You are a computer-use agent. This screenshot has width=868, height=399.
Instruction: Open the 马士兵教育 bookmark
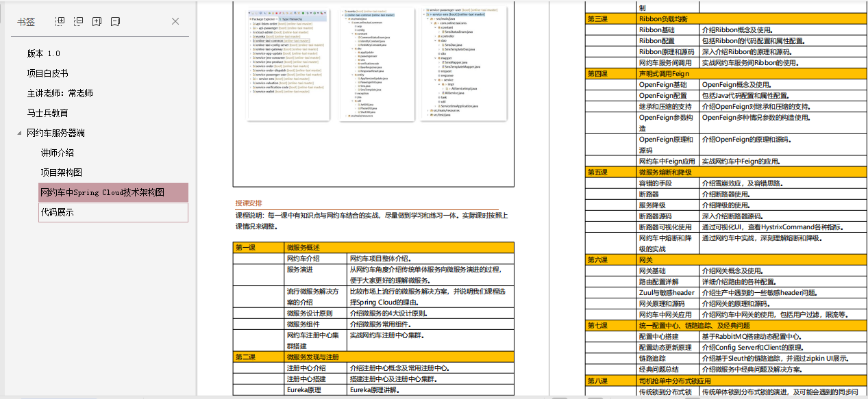47,113
